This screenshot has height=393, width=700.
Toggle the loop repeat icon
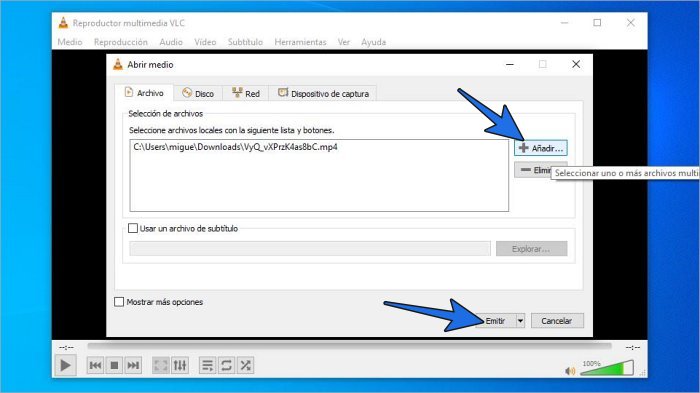(x=226, y=365)
